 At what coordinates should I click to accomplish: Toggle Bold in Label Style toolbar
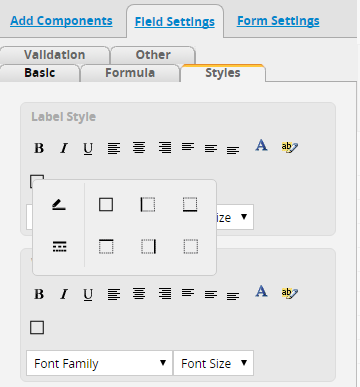39,148
